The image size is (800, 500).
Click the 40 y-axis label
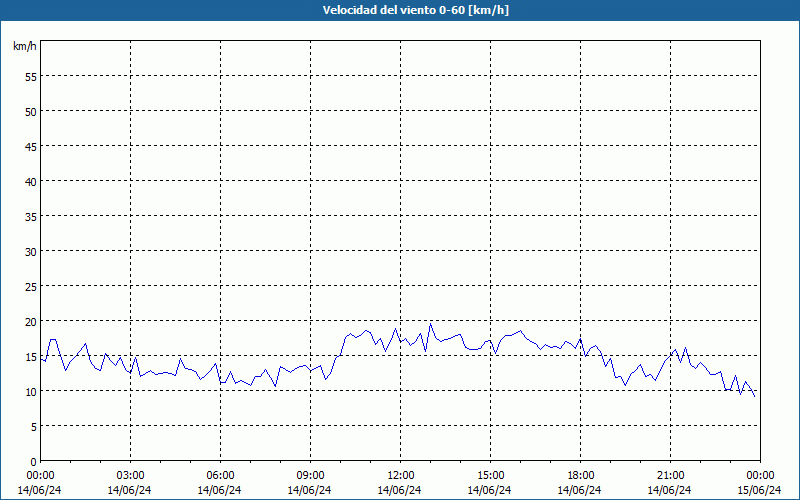coord(31,182)
